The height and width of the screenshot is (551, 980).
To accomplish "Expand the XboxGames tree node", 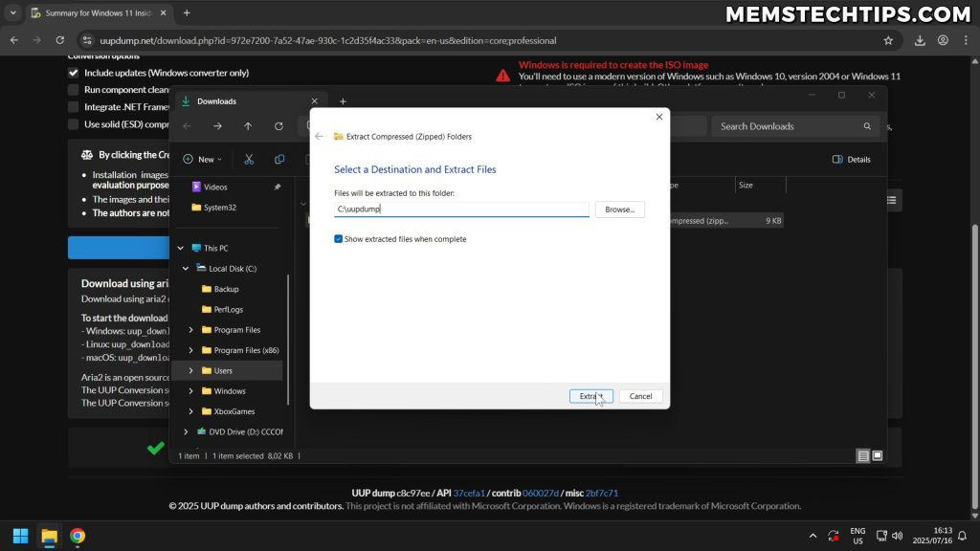I will pyautogui.click(x=190, y=411).
